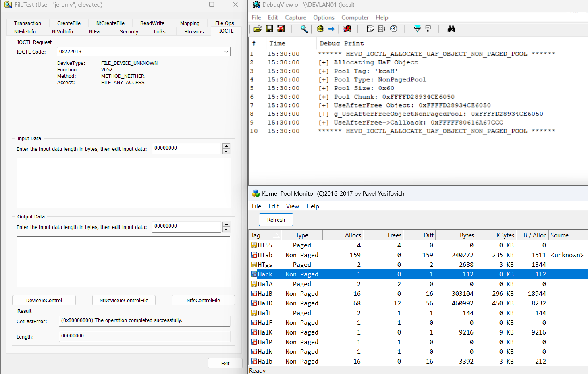The height and width of the screenshot is (374, 588).
Task: Sort the pool list by Tag column
Action: [x=265, y=235]
